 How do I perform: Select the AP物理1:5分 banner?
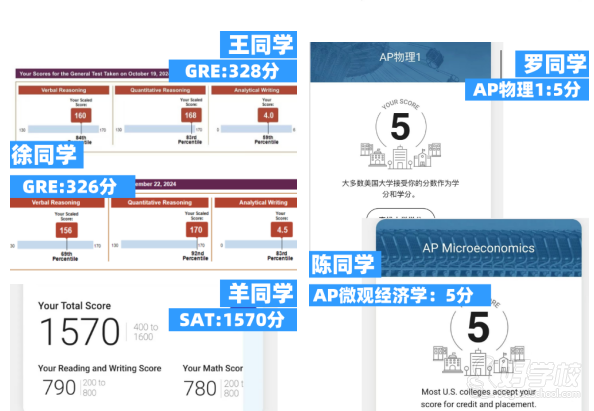coord(527,89)
